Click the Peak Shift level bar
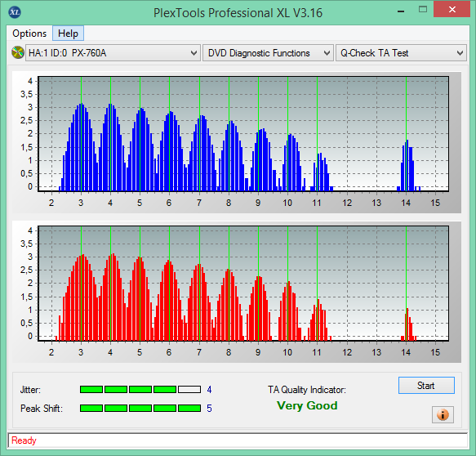Viewport: 476px width, 456px height. (x=140, y=408)
